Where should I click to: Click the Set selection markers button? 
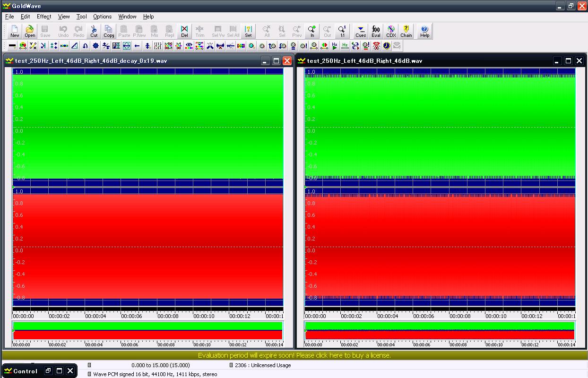click(x=248, y=31)
